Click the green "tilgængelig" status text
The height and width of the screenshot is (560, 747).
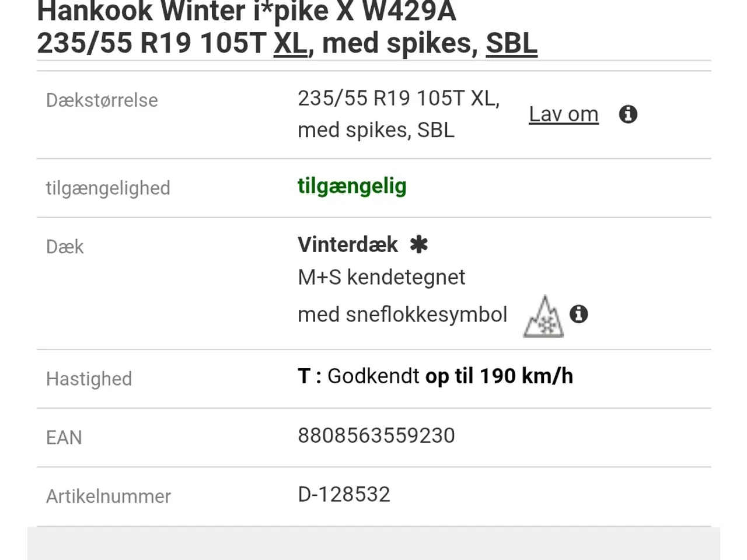tap(352, 186)
